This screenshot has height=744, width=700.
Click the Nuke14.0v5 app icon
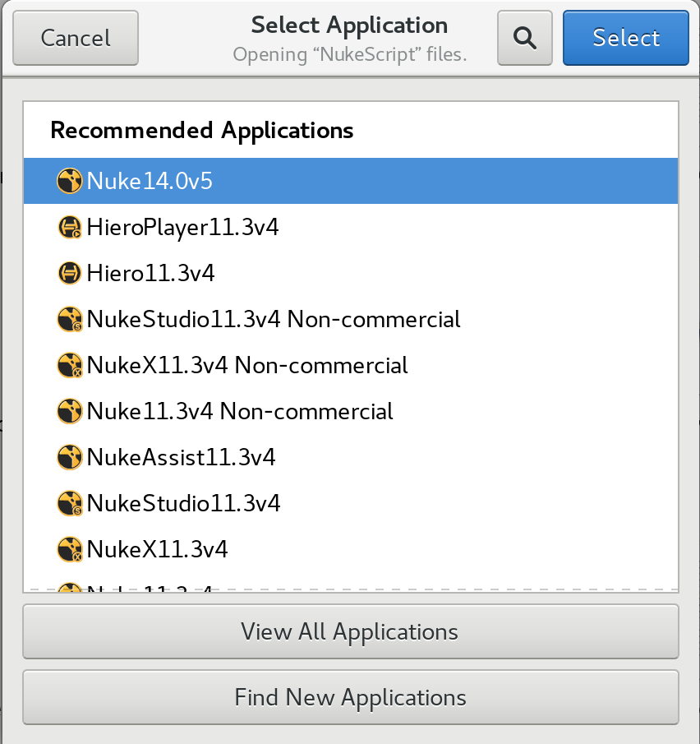(x=70, y=181)
